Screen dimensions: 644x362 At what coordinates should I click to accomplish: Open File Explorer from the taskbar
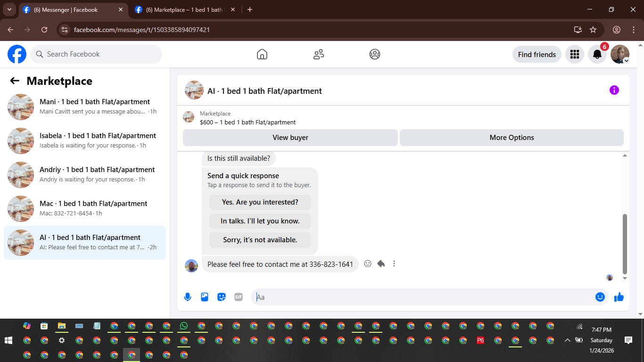pos(61,326)
